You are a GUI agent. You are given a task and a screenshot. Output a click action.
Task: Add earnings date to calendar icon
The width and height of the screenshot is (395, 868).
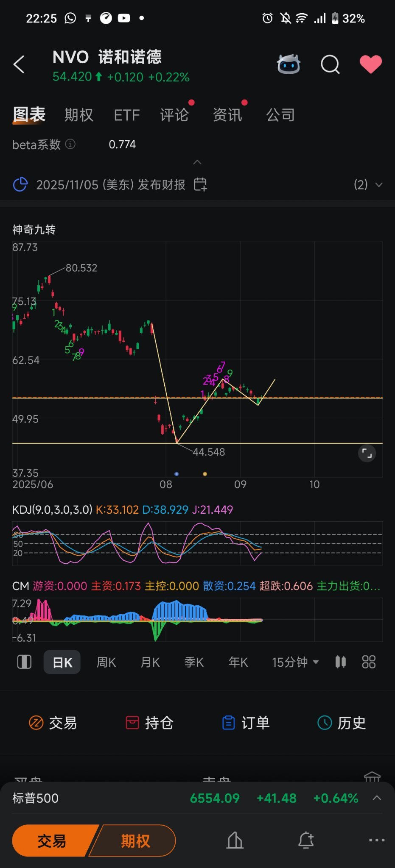pos(200,185)
